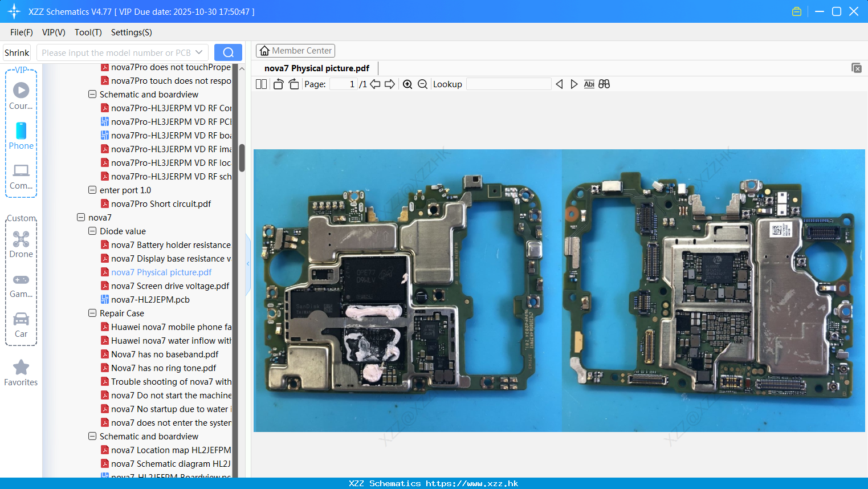Screen dimensions: 868x489
Task: Open the model number dropdown arrow
Action: (199, 52)
